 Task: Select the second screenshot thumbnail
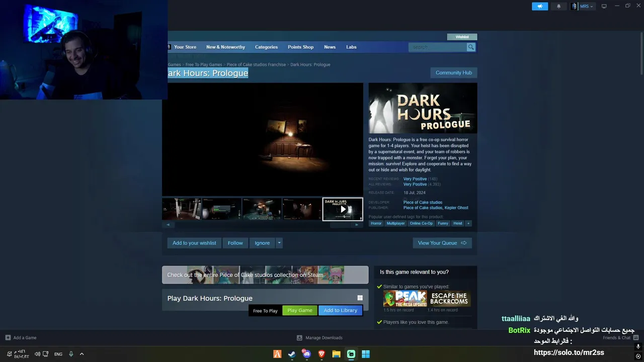coord(222,209)
